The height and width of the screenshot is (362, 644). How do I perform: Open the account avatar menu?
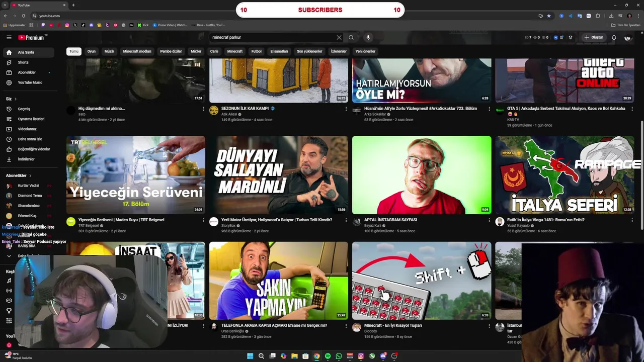point(627,37)
